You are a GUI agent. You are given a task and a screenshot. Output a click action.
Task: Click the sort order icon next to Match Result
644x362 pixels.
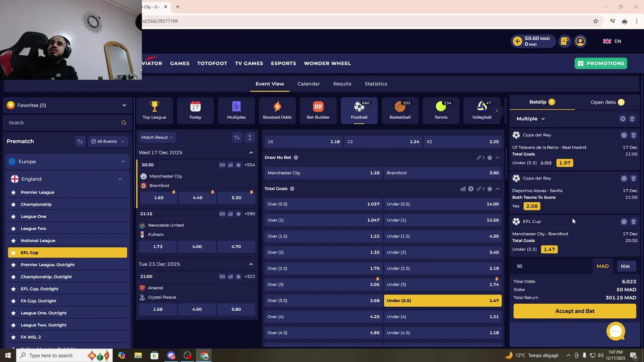tap(237, 137)
